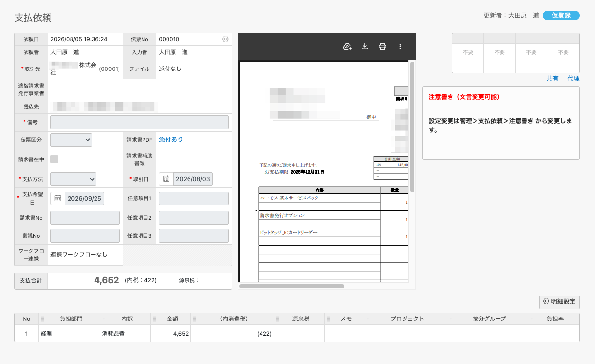Viewport: 595px width, 364px height.
Task: Save PDF to Google Drive icon
Action: (347, 46)
